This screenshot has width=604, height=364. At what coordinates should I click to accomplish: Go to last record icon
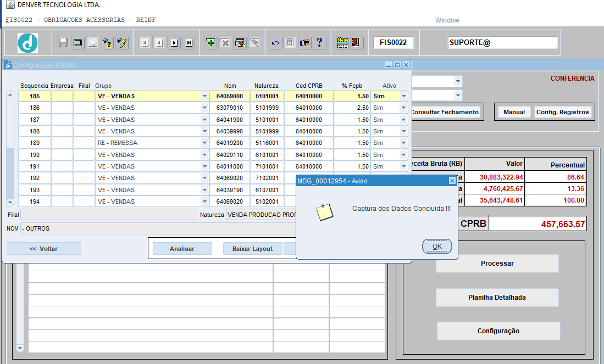pos(189,43)
